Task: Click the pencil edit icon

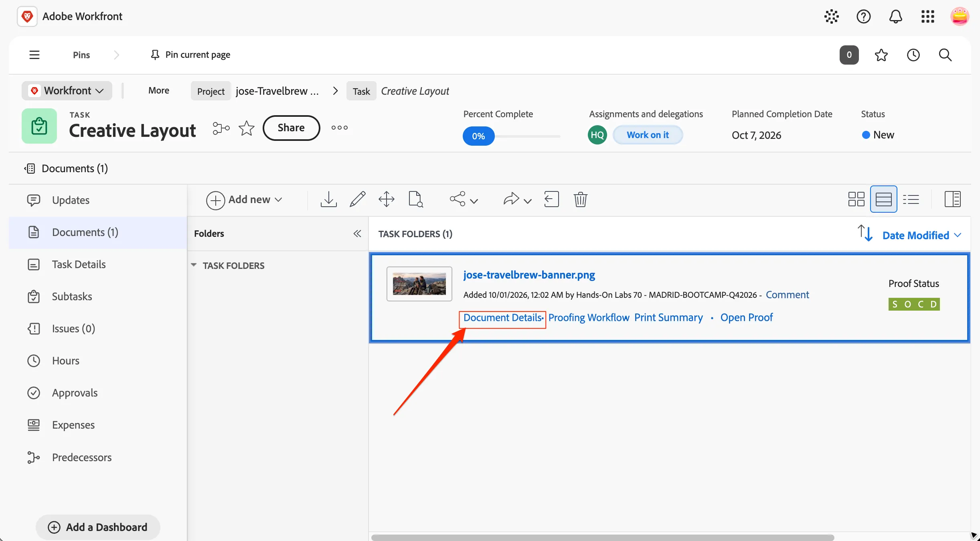Action: [357, 199]
